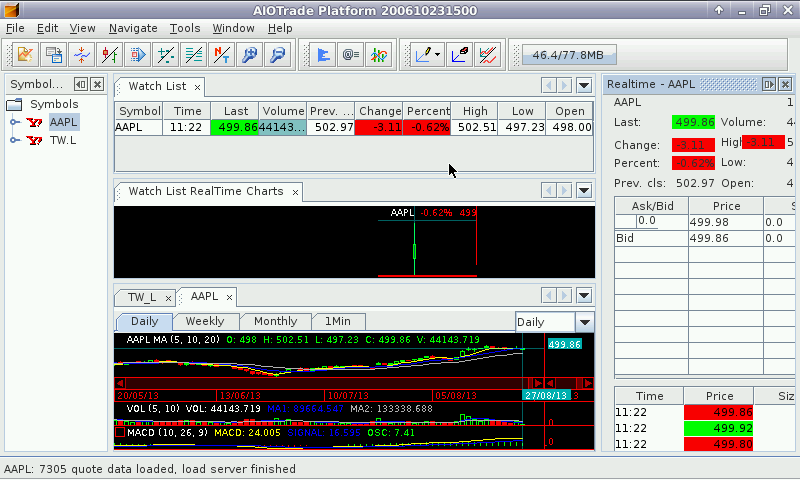Viewport: 800px width, 480px height.
Task: Open the Daily frequency combo box arrow
Action: (x=585, y=322)
